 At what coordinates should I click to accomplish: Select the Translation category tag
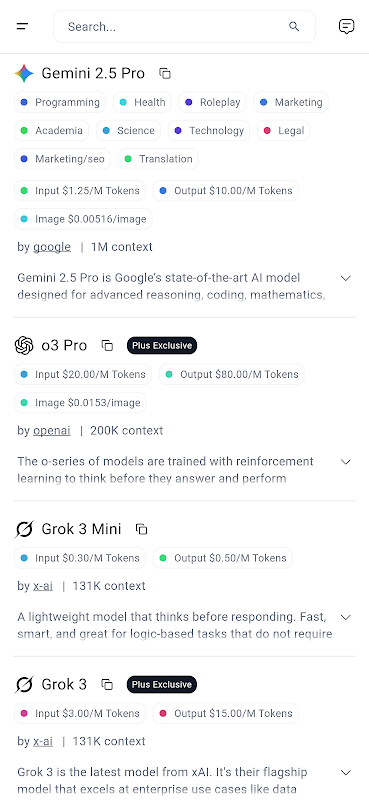158,159
